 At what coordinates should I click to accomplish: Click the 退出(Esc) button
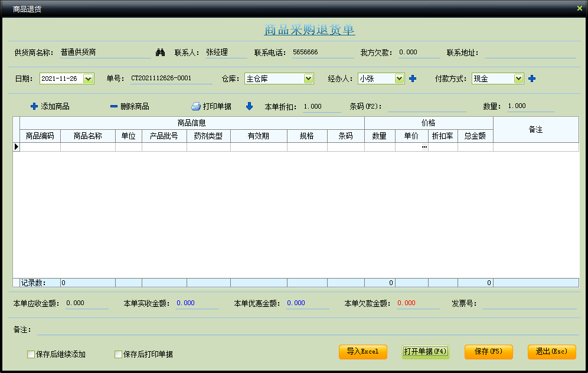551,352
